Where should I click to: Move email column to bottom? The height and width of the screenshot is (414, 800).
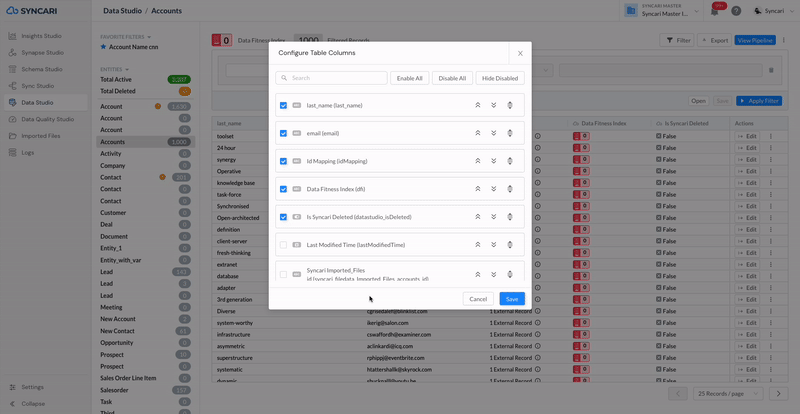pyautogui.click(x=493, y=133)
